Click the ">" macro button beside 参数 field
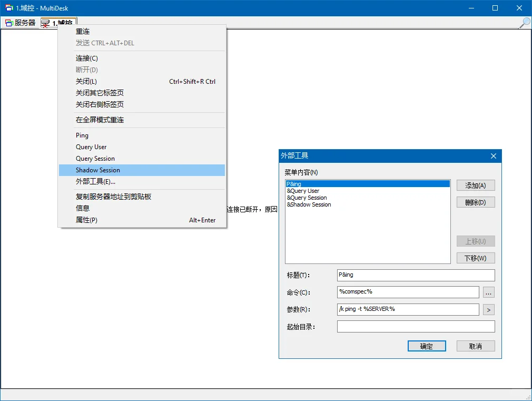 point(488,309)
